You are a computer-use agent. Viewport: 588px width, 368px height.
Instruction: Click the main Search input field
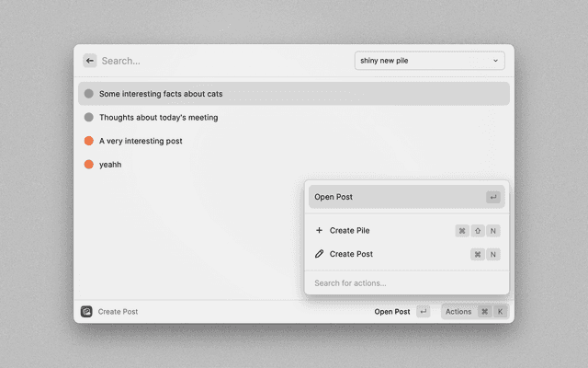pos(220,61)
